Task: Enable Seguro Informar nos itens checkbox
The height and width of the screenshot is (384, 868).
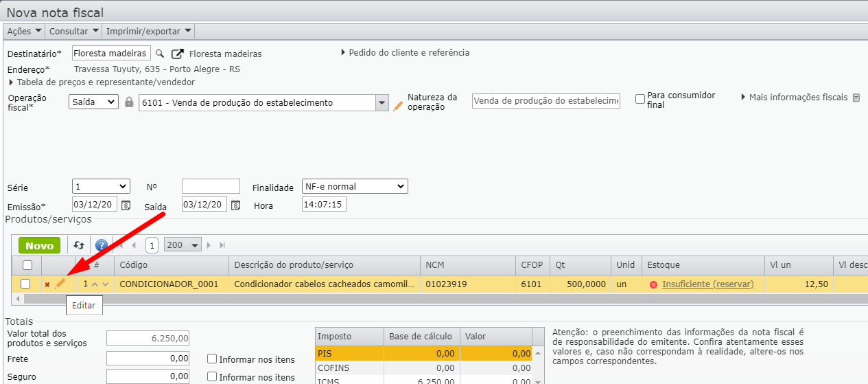Action: pos(212,376)
